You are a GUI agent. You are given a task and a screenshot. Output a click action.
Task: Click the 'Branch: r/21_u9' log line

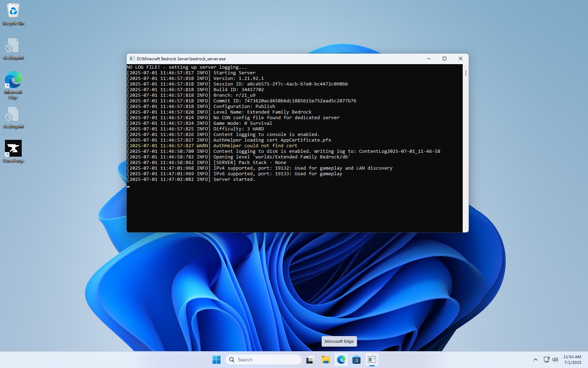point(191,95)
